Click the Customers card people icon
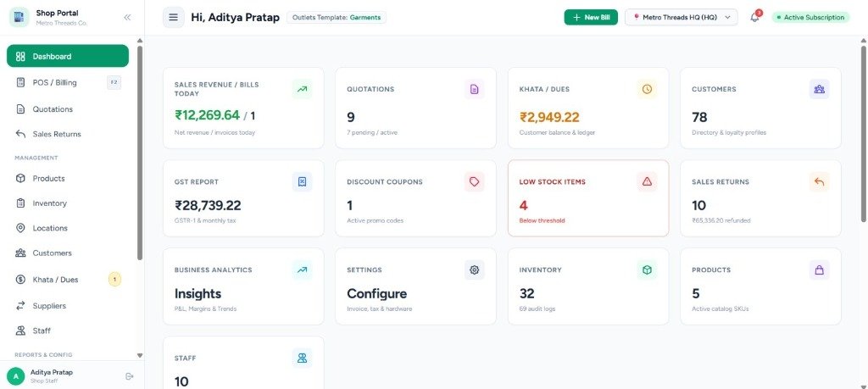The image size is (868, 389). coord(820,89)
